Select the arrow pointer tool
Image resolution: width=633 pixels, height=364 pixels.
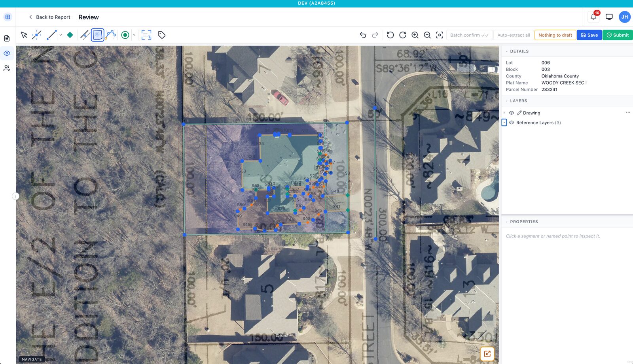coord(24,35)
